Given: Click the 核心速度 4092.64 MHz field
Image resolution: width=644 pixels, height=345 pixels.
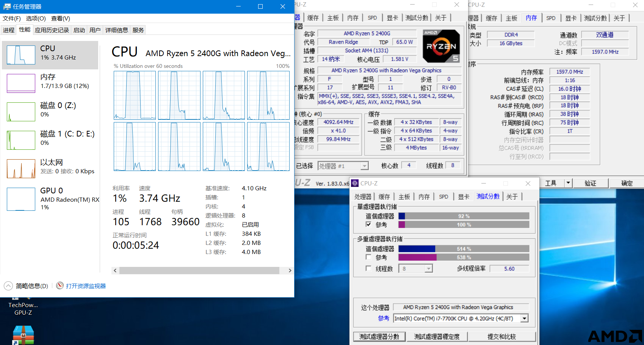Looking at the screenshot, I should point(338,122).
